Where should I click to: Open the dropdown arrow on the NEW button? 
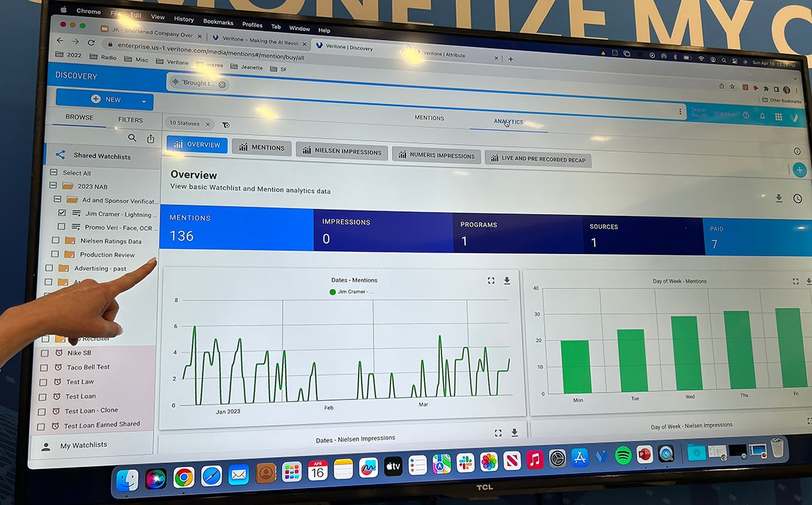pos(144,102)
